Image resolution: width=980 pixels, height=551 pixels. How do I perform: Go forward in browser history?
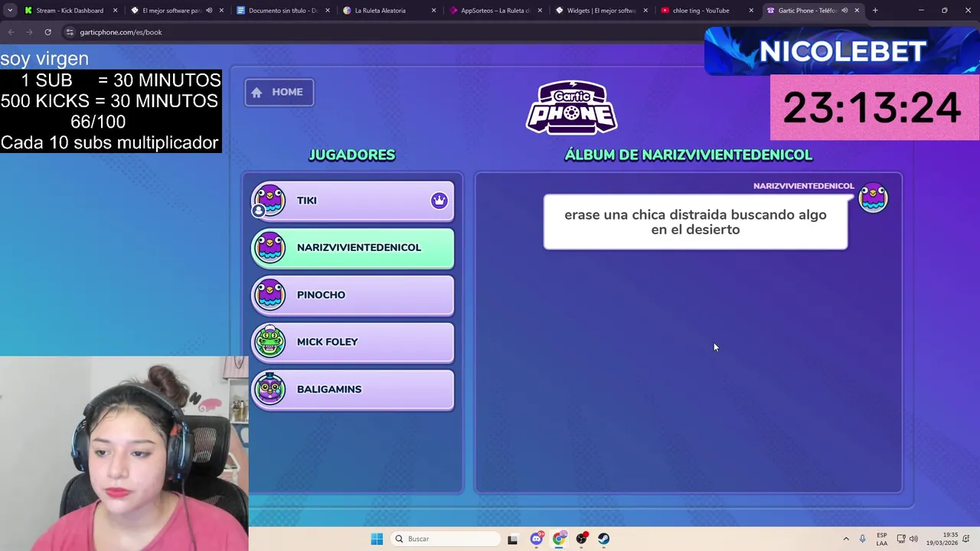pos(29,32)
